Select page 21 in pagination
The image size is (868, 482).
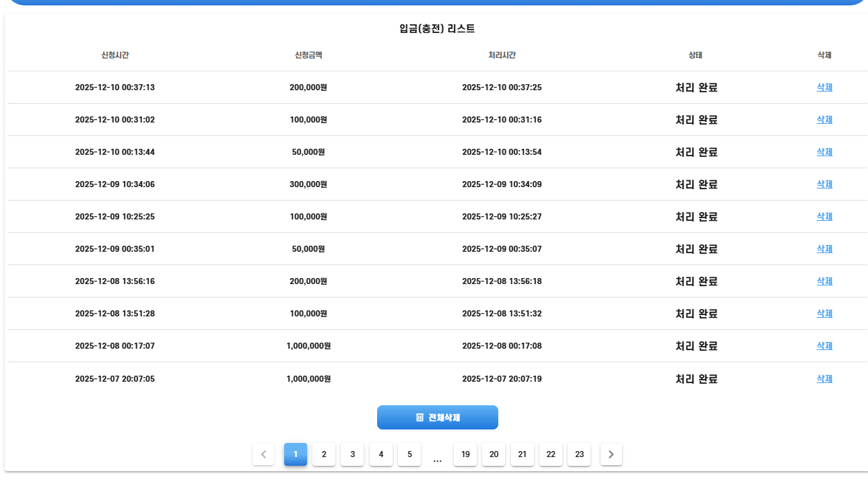[x=523, y=454]
